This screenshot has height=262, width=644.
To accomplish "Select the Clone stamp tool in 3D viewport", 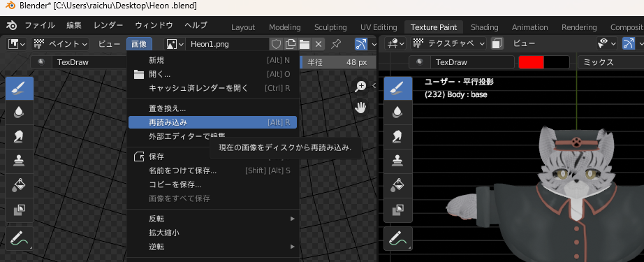I will point(398,161).
